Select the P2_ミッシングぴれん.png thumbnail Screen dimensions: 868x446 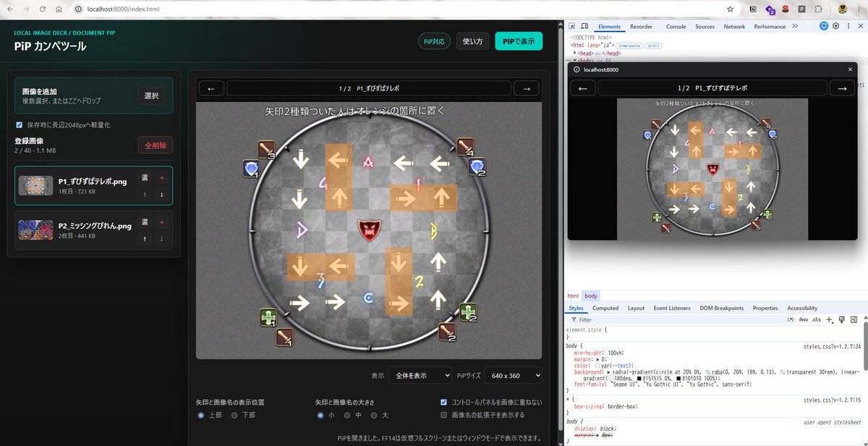pos(35,230)
